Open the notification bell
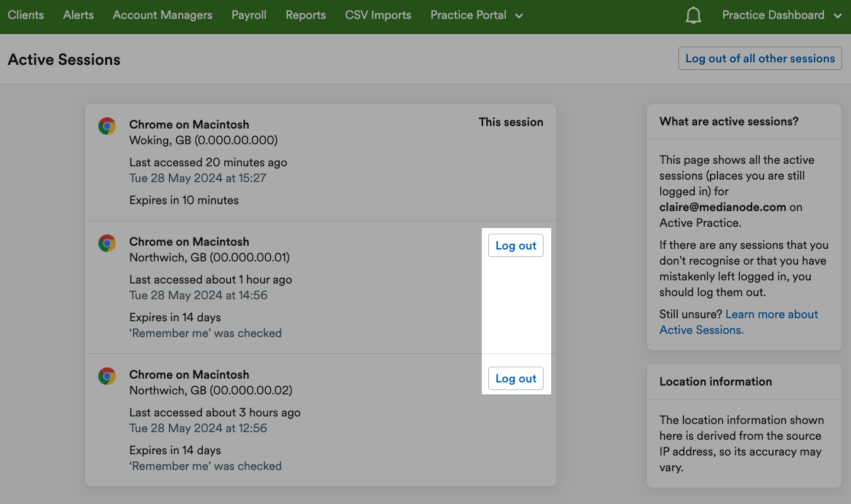Viewport: 851px width, 504px height. (694, 15)
